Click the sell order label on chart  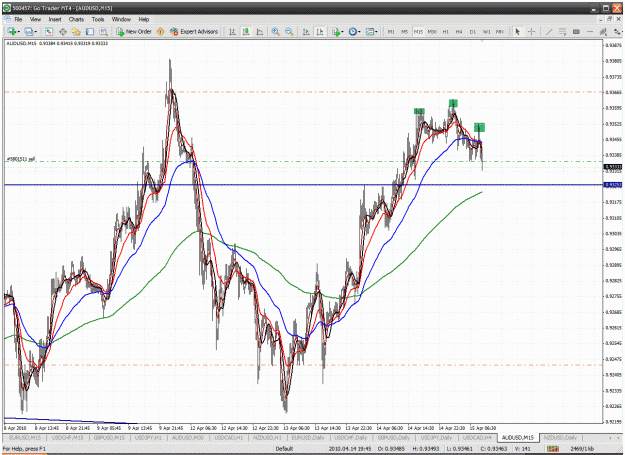(x=21, y=159)
